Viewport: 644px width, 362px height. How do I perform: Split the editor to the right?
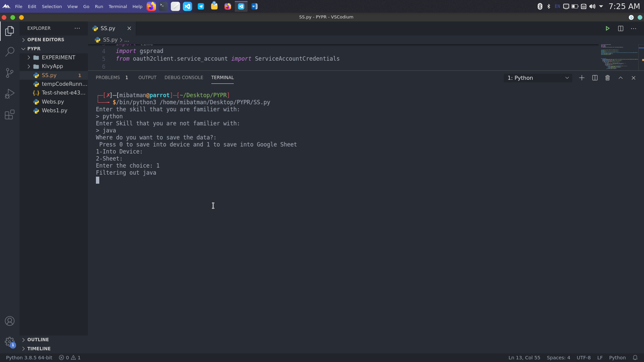pos(621,28)
